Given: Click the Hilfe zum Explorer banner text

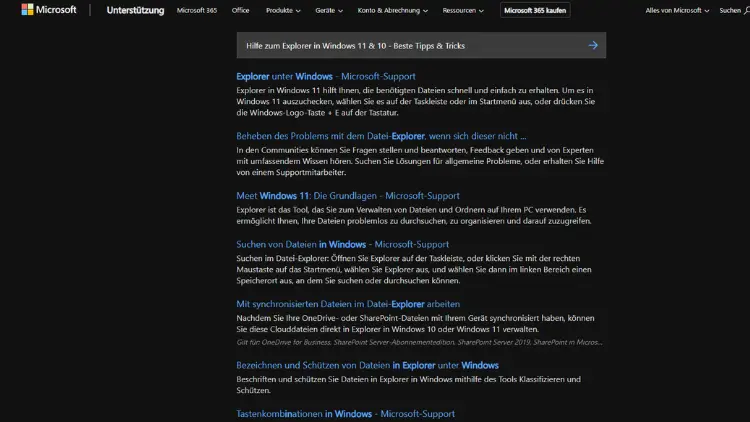Looking at the screenshot, I should [x=355, y=46].
